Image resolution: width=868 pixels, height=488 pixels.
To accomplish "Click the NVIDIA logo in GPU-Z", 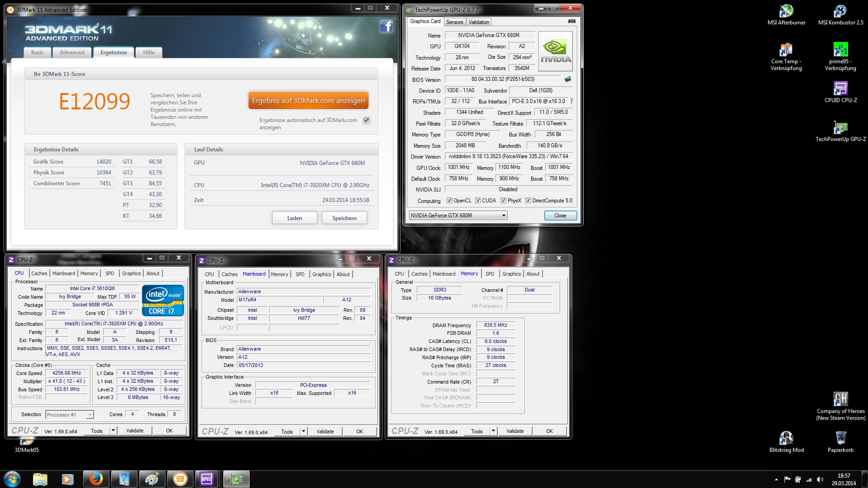I will click(x=556, y=52).
